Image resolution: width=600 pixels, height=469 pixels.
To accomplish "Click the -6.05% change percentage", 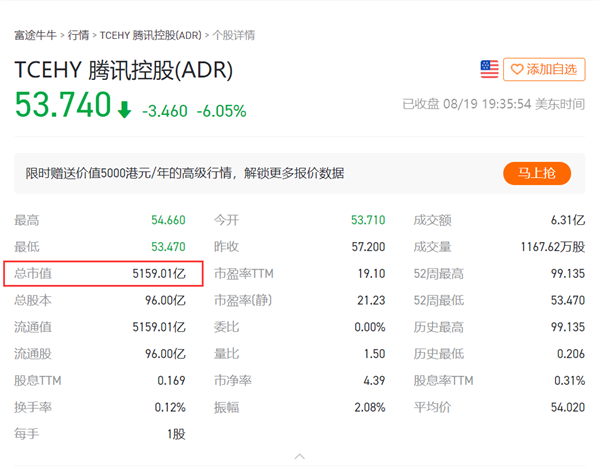I will (221, 111).
